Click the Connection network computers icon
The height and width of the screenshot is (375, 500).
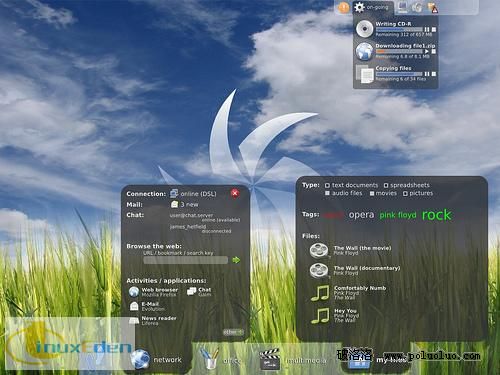coord(174,193)
